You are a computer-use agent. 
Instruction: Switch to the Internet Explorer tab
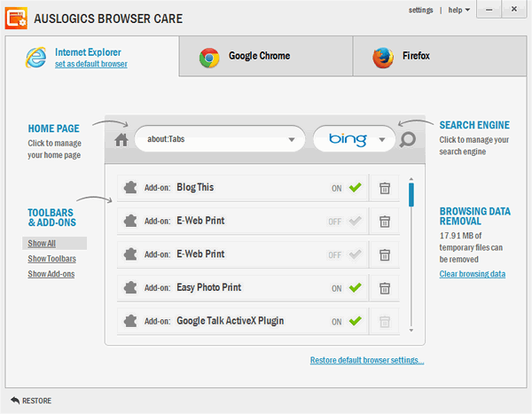pyautogui.click(x=92, y=57)
